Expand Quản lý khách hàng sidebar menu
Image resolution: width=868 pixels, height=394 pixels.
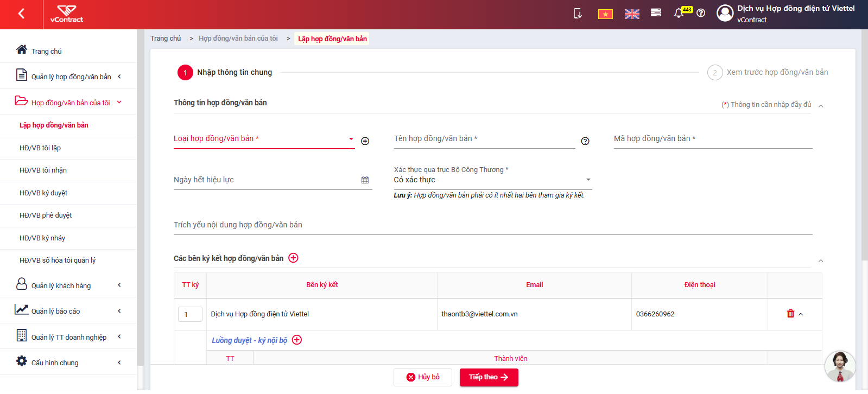pos(68,285)
